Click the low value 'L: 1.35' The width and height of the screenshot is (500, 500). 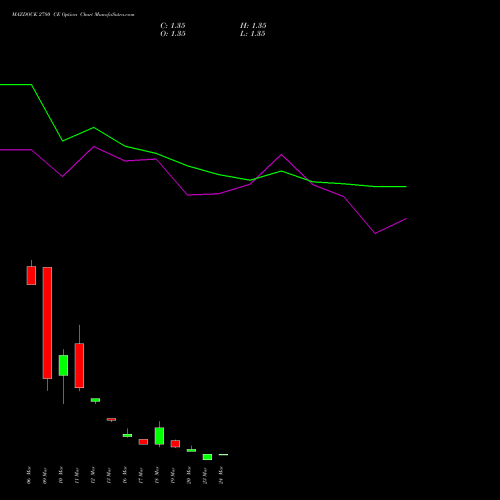[x=253, y=34]
